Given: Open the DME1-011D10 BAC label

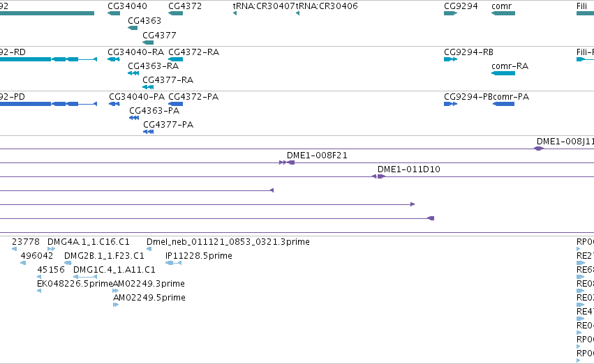Looking at the screenshot, I should point(409,169).
